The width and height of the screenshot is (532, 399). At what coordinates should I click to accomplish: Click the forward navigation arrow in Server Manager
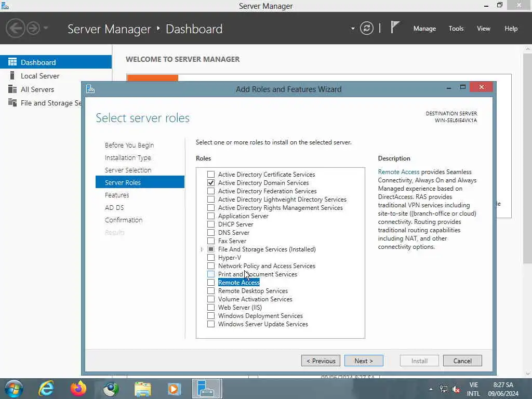pos(33,28)
